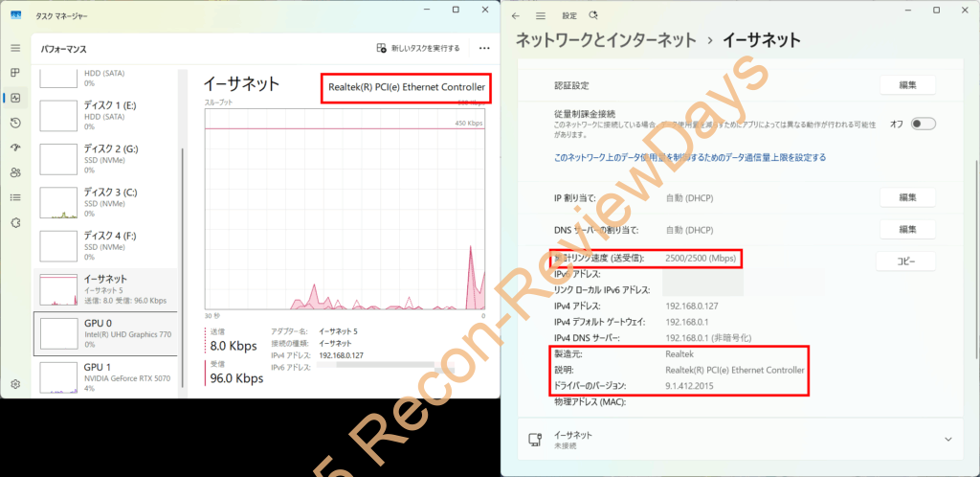This screenshot has width=980, height=477.
Task: Open the three-dot more options menu
Action: coord(484,48)
